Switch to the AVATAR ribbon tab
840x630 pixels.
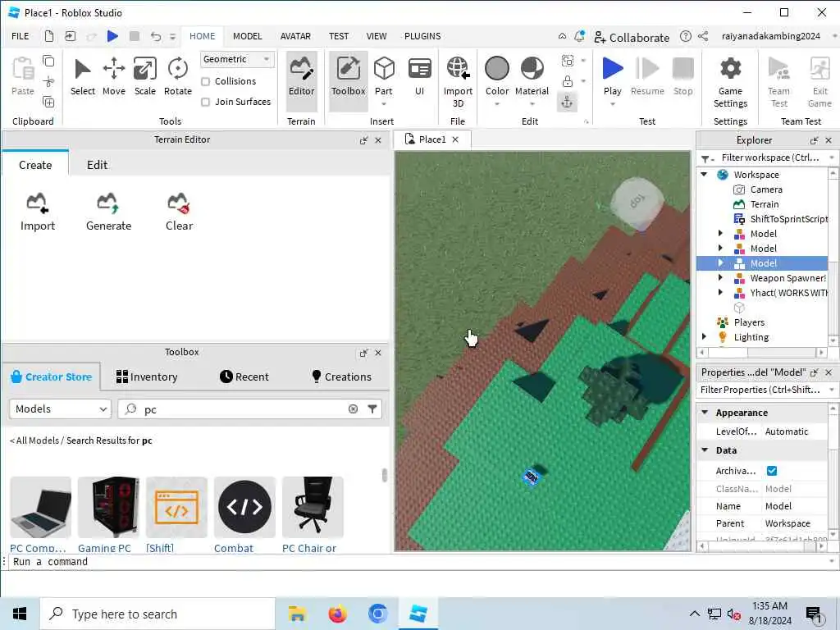tap(295, 36)
